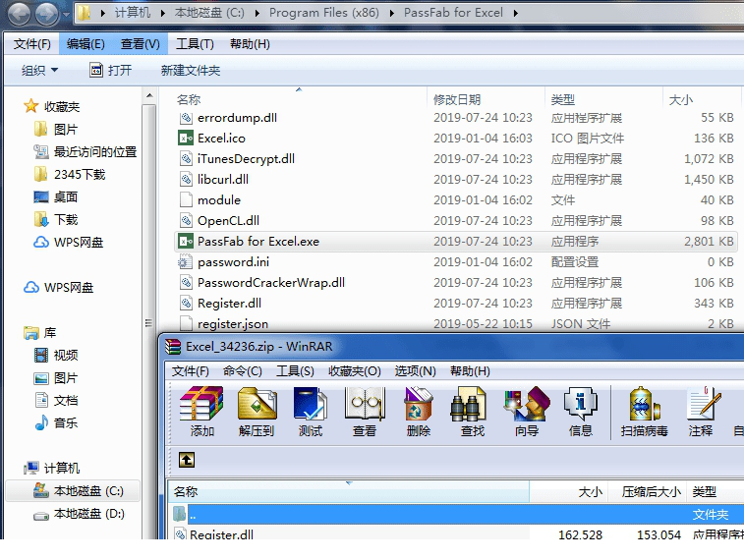The width and height of the screenshot is (744, 560).
Task: Open 2345下载 folder in sidebar
Action: [70, 175]
